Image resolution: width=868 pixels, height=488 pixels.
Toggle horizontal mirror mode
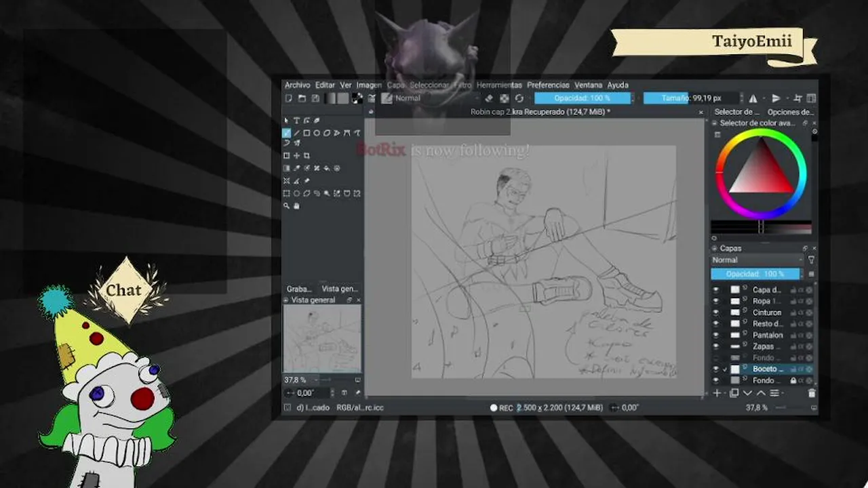pyautogui.click(x=753, y=98)
